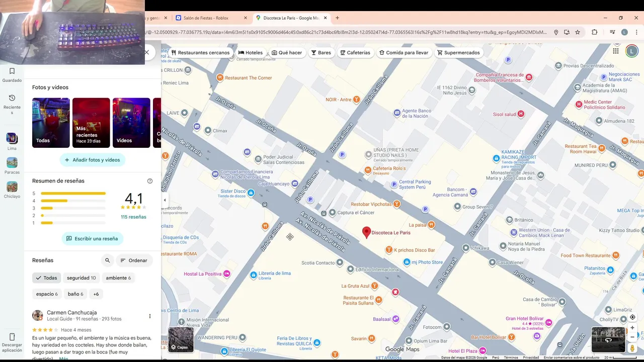Open Carmen Canchucaja reviewer profile name
This screenshot has width=644, height=362.
72,312
